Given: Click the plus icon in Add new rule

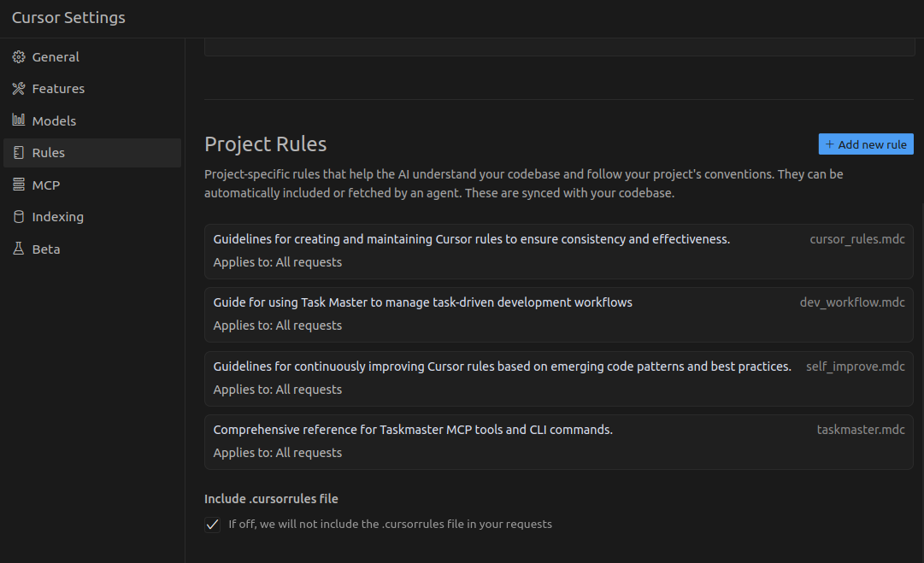Looking at the screenshot, I should 829,144.
